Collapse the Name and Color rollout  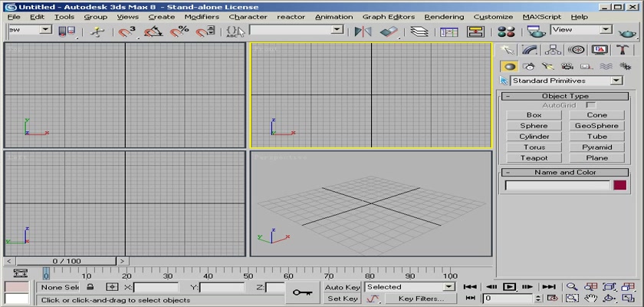(565, 172)
